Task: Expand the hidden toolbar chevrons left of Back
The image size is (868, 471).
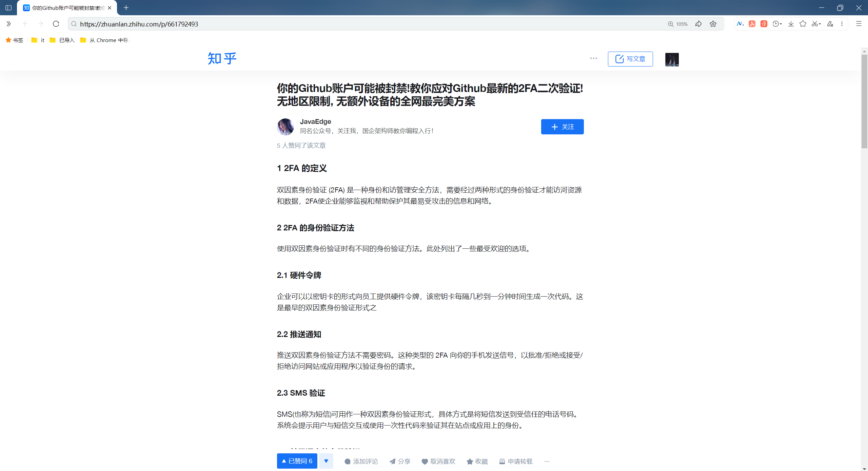Action: (x=8, y=24)
